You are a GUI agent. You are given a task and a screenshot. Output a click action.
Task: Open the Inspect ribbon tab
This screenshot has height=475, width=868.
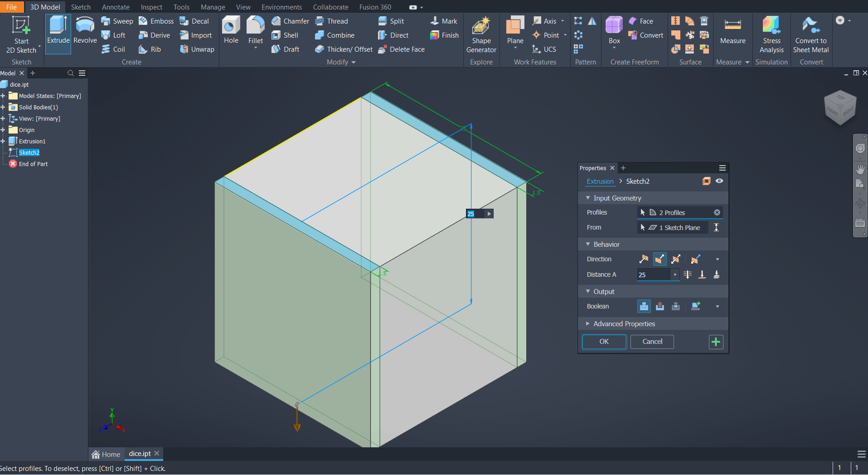[x=151, y=7]
